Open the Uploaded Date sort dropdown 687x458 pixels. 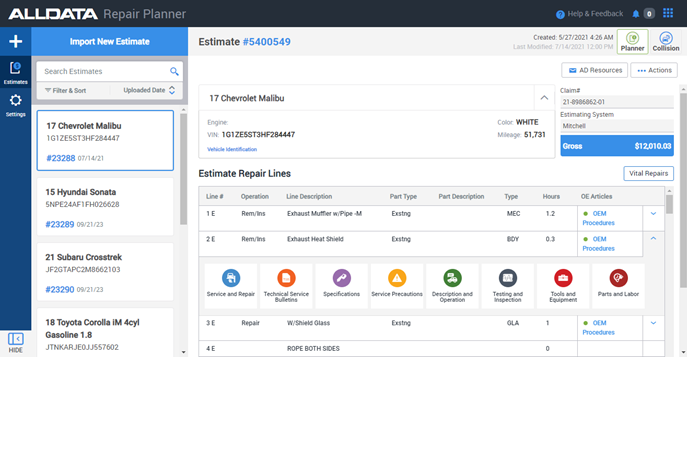pyautogui.click(x=149, y=90)
